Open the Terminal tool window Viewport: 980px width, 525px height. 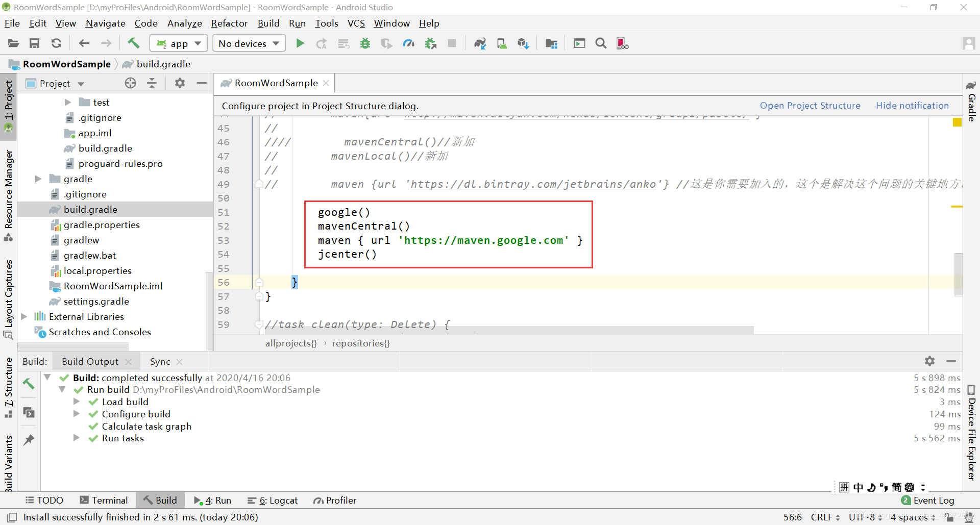(104, 501)
